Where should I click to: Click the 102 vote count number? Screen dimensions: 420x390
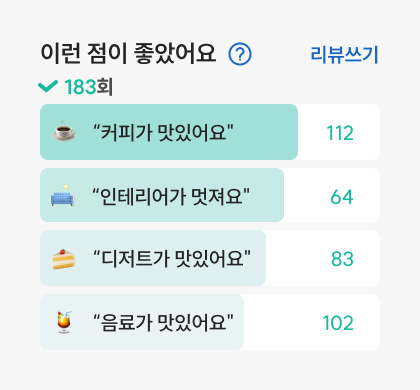(x=338, y=323)
